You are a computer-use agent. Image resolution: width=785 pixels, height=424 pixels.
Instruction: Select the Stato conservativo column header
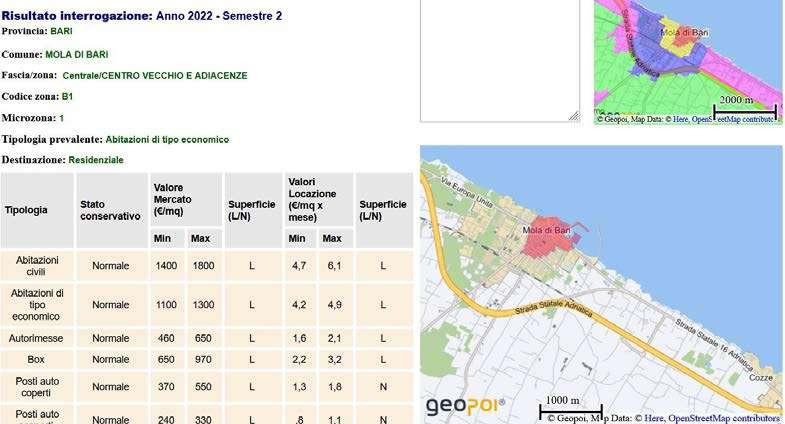click(x=110, y=210)
